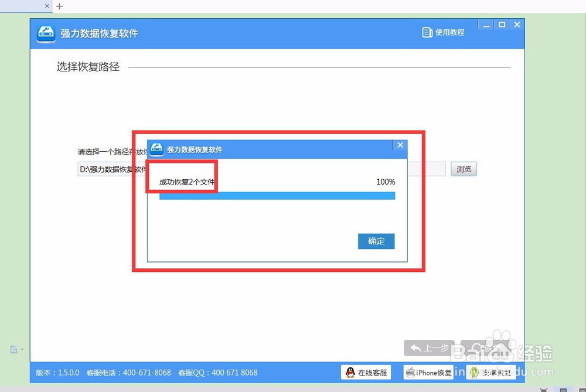Close the 强力数据恢复软件 recovery dialog

click(400, 145)
